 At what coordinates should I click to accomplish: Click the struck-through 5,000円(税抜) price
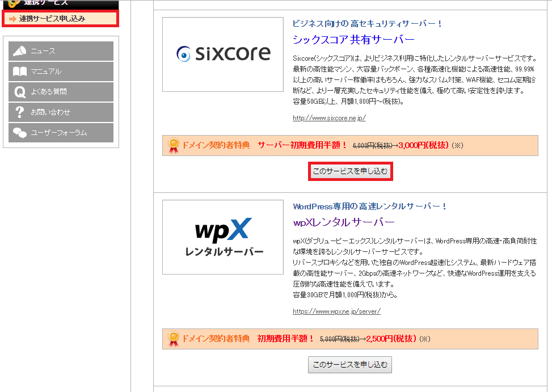(339, 339)
